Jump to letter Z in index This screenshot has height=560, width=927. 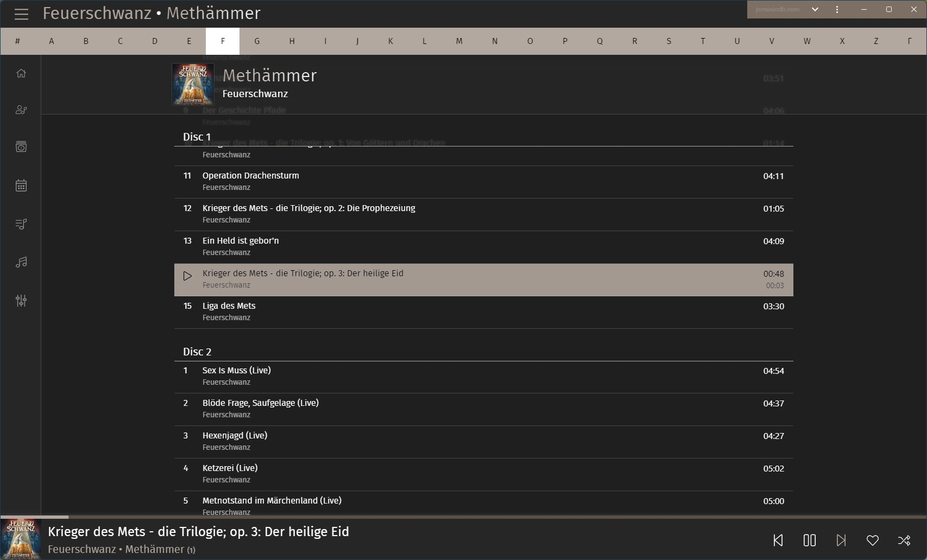point(876,41)
